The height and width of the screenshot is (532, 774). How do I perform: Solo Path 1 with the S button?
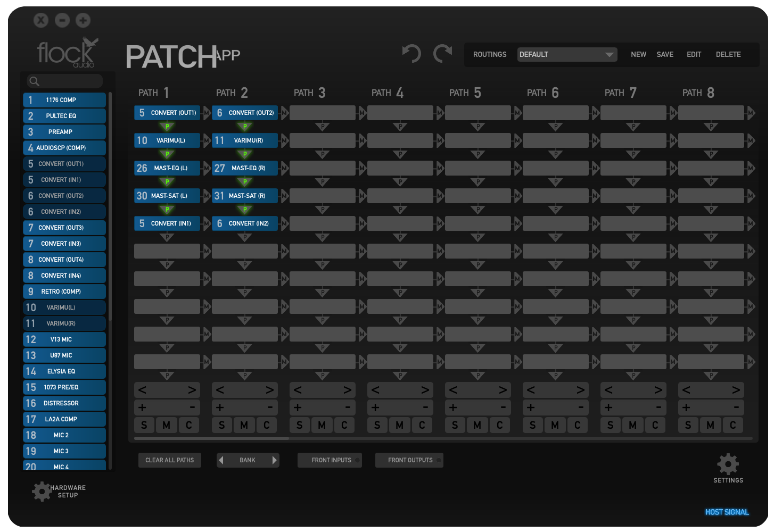pyautogui.click(x=144, y=425)
